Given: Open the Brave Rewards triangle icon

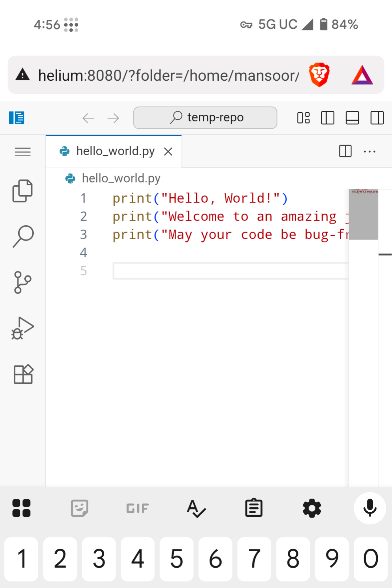Looking at the screenshot, I should (362, 75).
